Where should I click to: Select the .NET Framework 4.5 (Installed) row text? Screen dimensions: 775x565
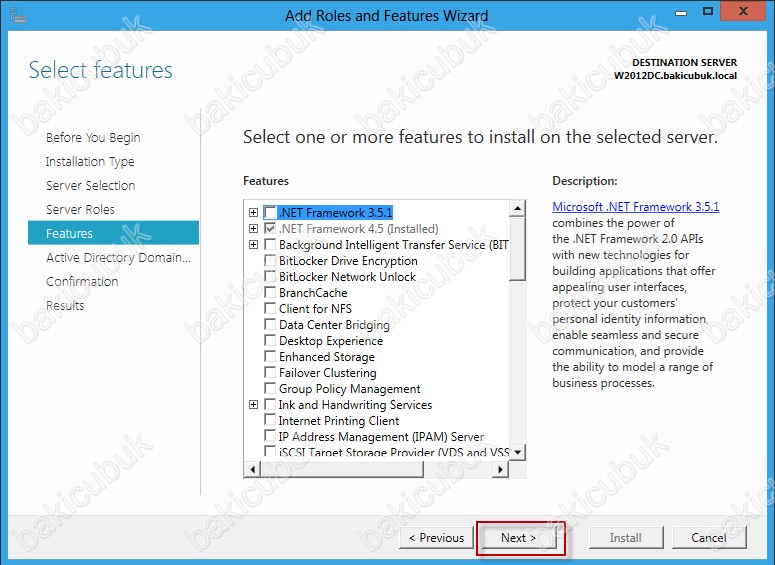(x=358, y=229)
